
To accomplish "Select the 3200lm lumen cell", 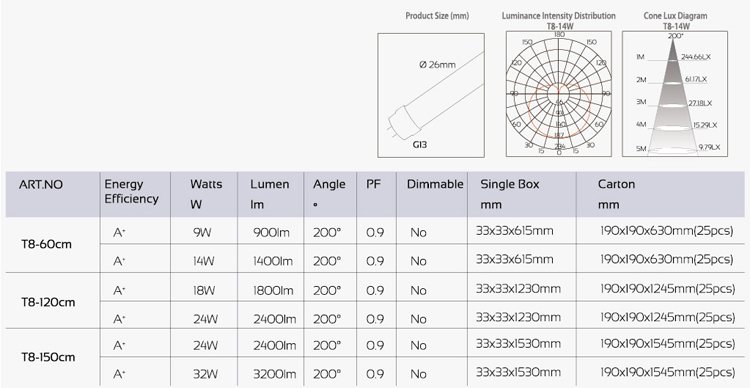I will click(x=275, y=374).
